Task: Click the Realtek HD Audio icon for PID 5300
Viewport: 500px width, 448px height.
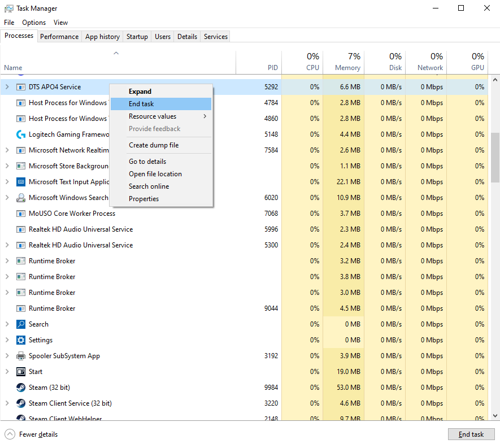Action: pyautogui.click(x=21, y=245)
